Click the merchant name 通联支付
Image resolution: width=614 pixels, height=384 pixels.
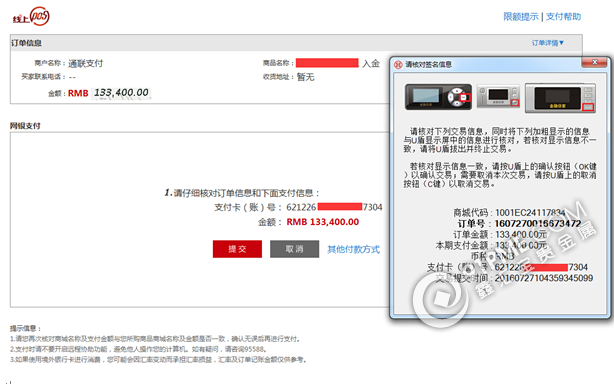click(85, 63)
